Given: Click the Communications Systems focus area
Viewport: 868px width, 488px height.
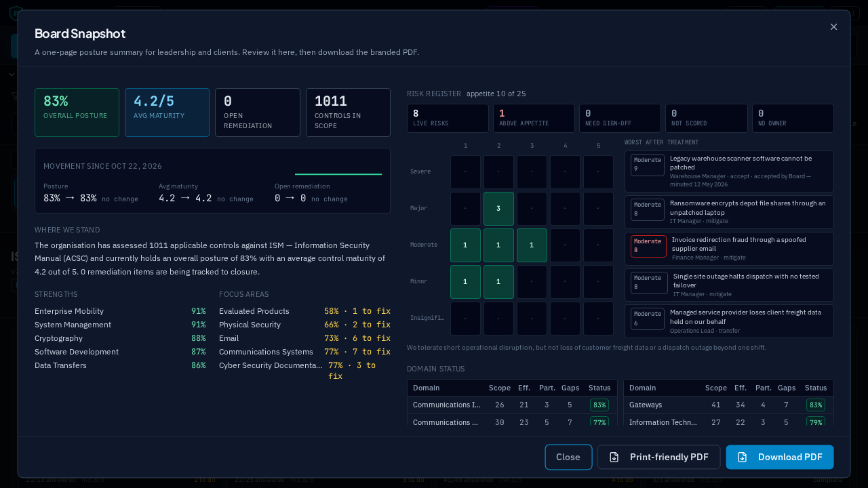Looking at the screenshot, I should (x=304, y=352).
